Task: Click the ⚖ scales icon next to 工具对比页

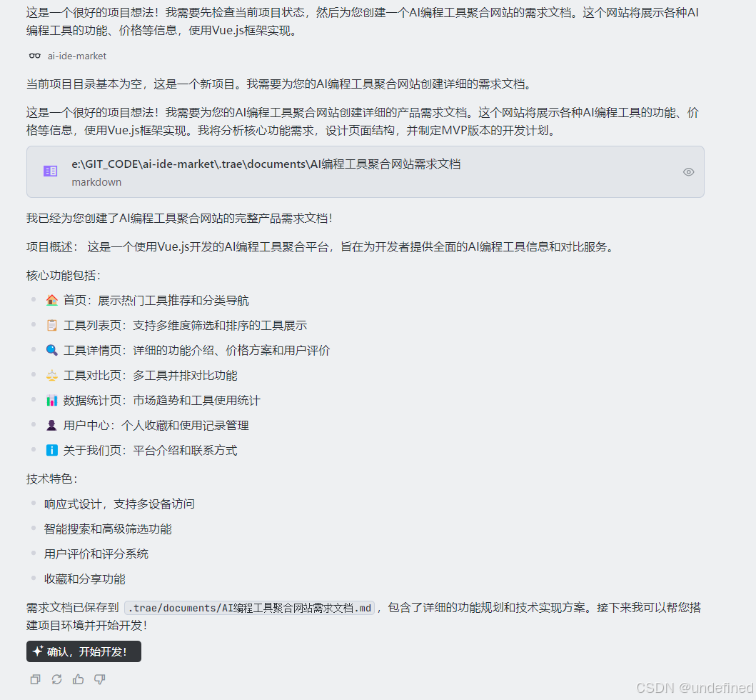Action: pos(51,375)
